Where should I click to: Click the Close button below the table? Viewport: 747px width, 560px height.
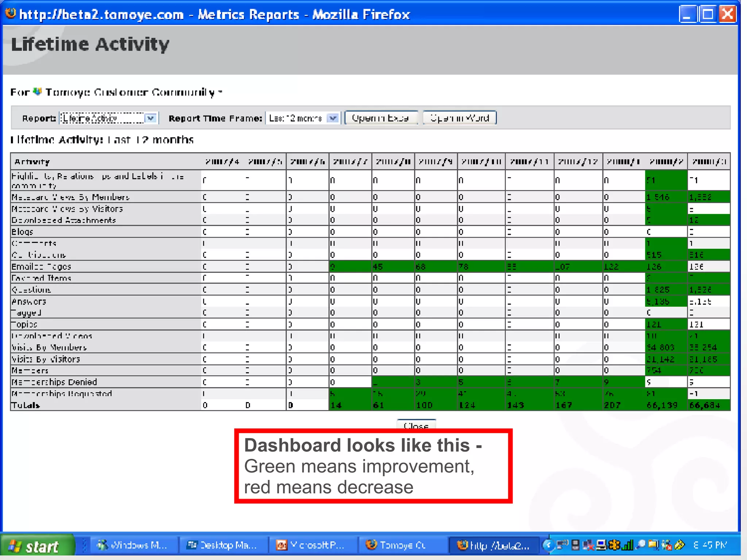(416, 425)
